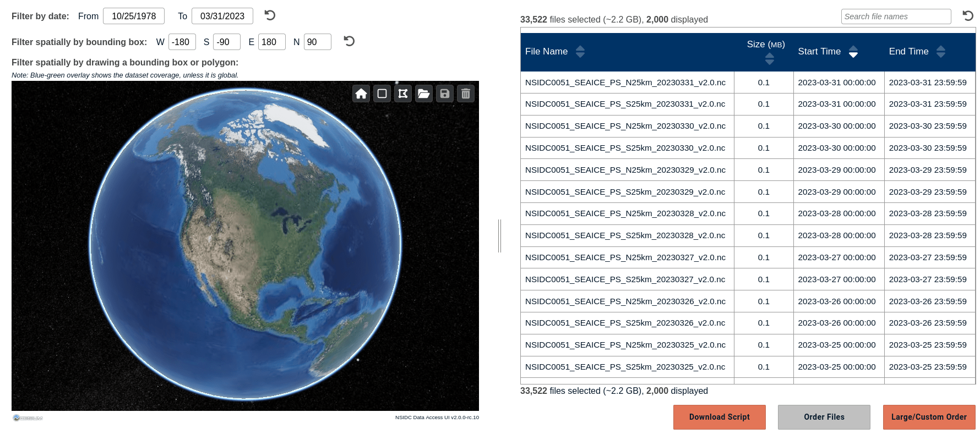Image resolution: width=980 pixels, height=434 pixels.
Task: Select file NSIDC0051_SEAICE_PS_N25km_20230328_v2.0.nc
Action: coord(625,213)
